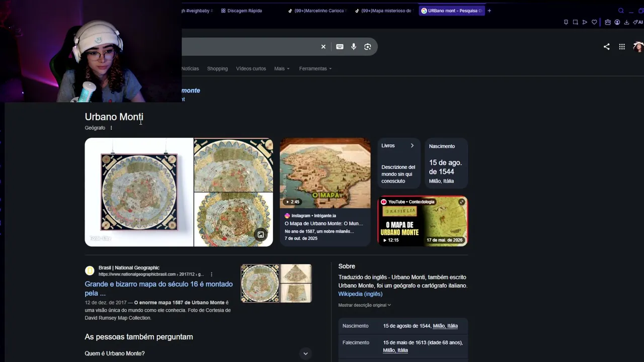The width and height of the screenshot is (644, 362).
Task: Open the Milão, Itália link under Falecimento row
Action: pos(395,350)
